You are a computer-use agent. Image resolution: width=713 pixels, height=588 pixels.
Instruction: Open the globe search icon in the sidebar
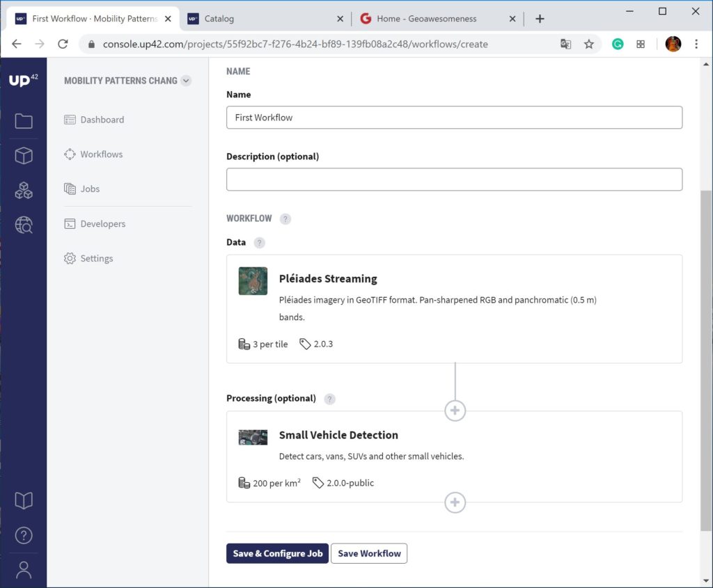(x=24, y=225)
